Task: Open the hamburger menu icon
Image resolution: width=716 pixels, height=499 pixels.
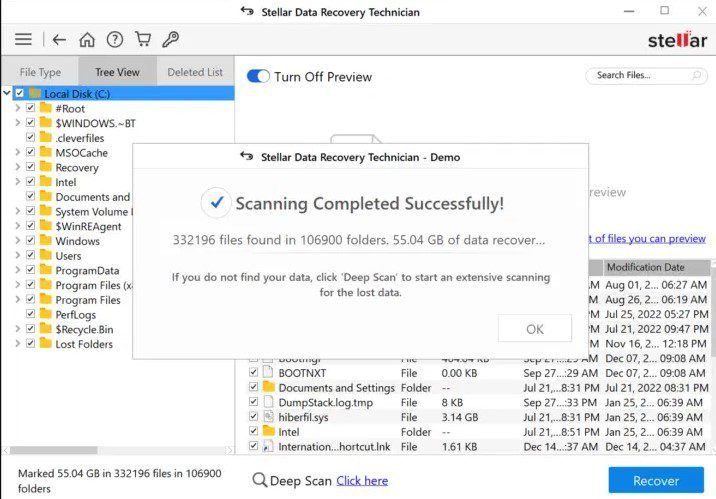Action: point(23,40)
